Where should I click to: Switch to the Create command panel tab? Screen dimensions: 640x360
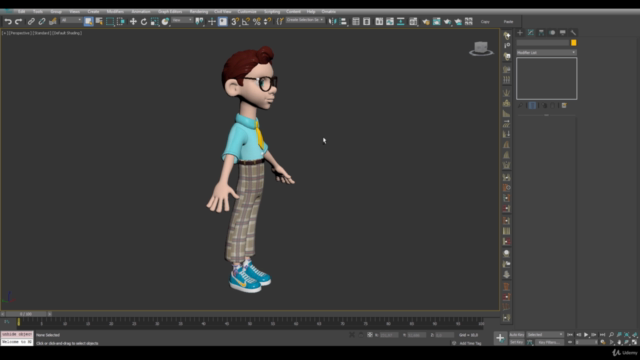(x=520, y=33)
